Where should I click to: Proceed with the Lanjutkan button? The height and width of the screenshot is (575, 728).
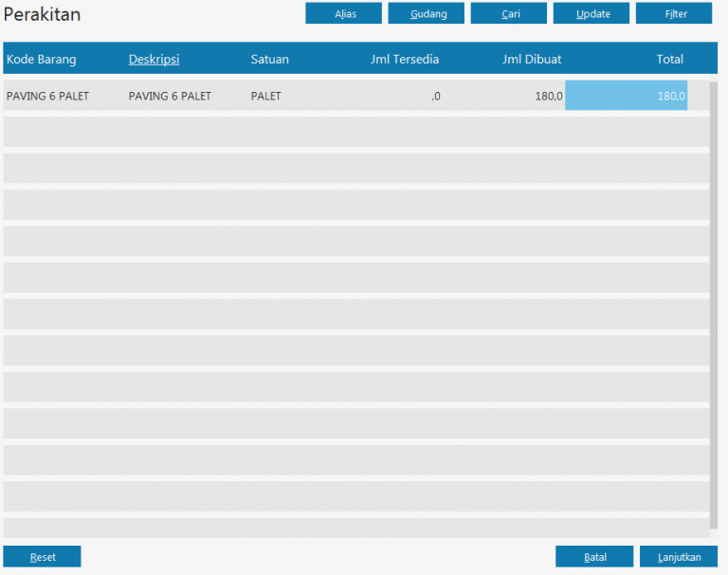point(678,557)
